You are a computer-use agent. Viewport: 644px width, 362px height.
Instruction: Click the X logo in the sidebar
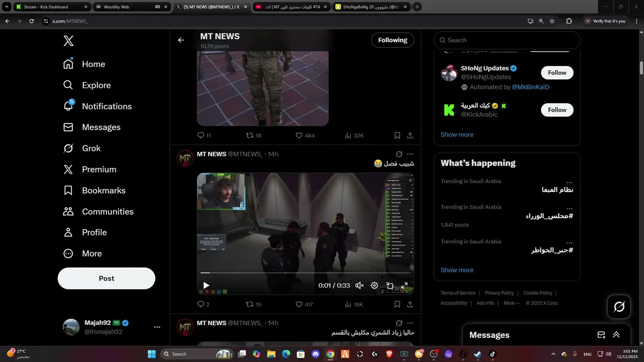(x=68, y=41)
